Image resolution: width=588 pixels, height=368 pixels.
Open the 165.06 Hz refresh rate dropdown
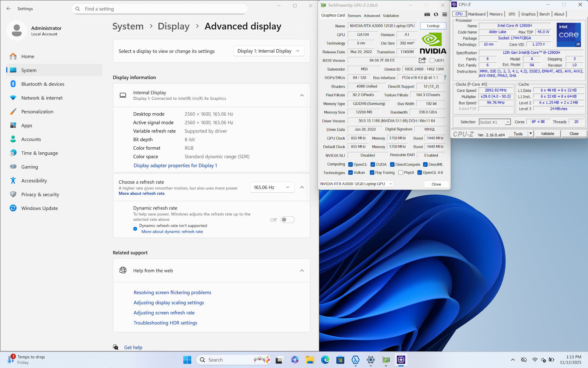pyautogui.click(x=272, y=187)
